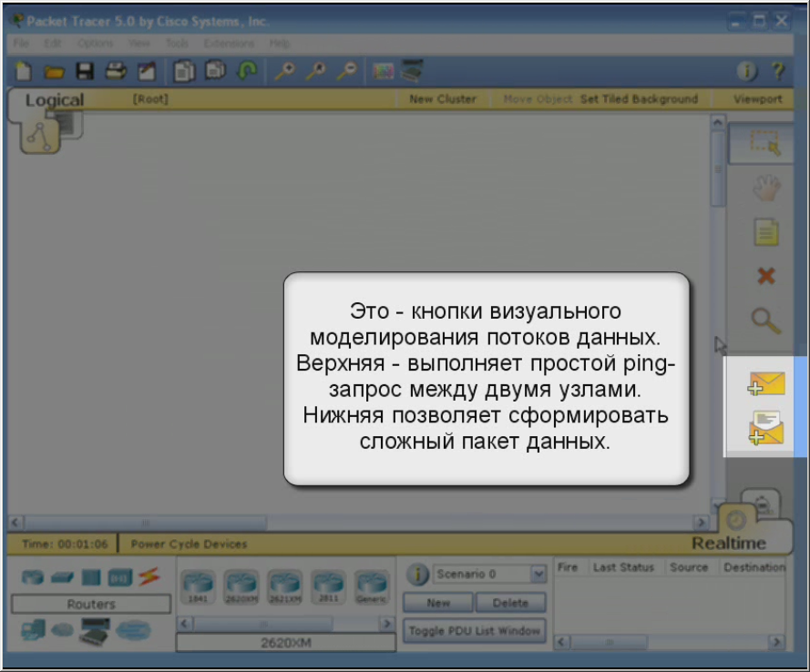This screenshot has height=672, width=810.
Task: Pick the 2620XM router model
Action: 241,586
